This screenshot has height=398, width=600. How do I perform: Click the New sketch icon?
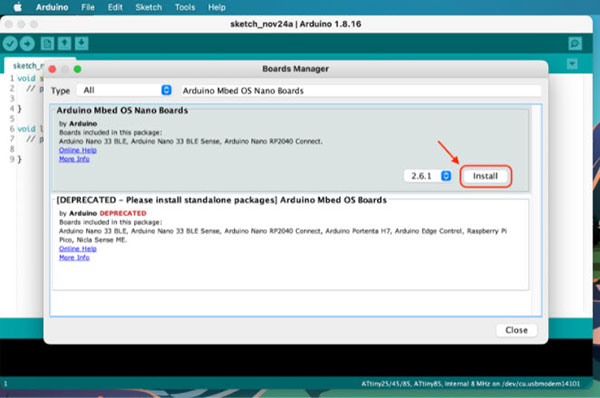(47, 44)
